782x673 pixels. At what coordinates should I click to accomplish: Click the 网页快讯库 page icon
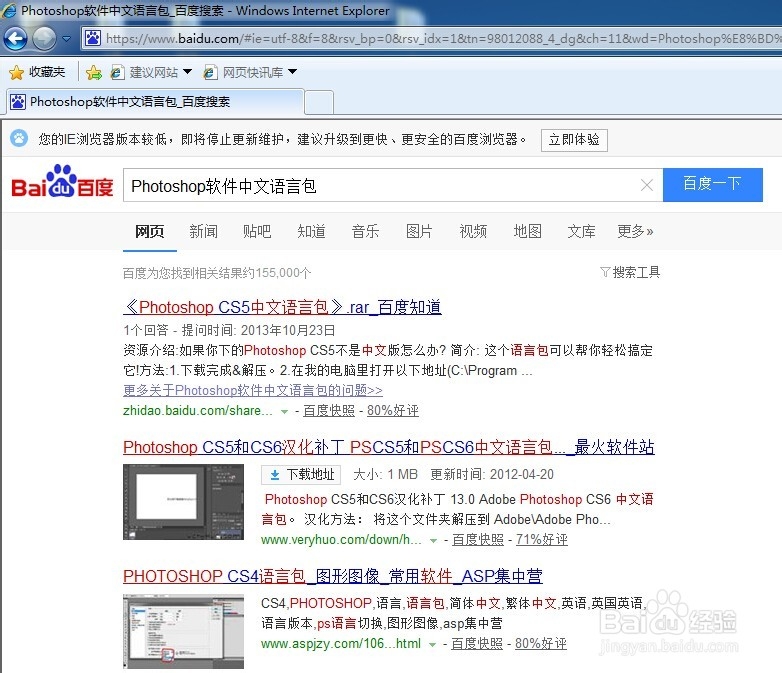(x=210, y=73)
